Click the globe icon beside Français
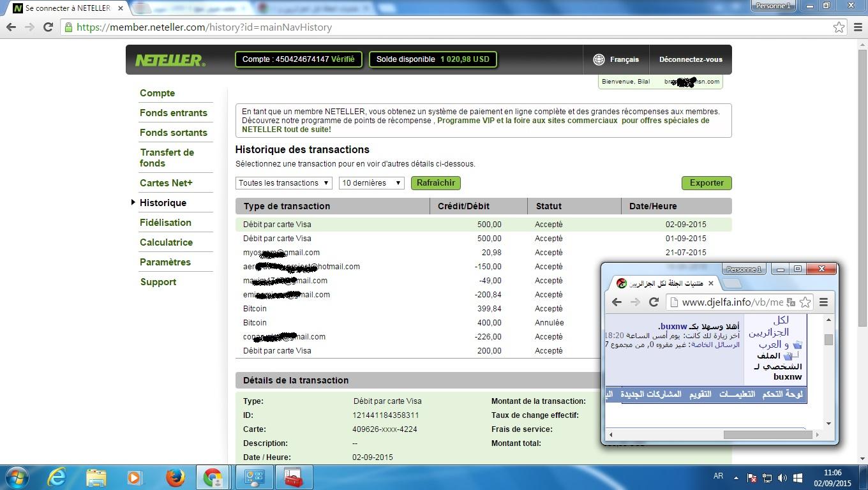The image size is (868, 490). (x=599, y=59)
